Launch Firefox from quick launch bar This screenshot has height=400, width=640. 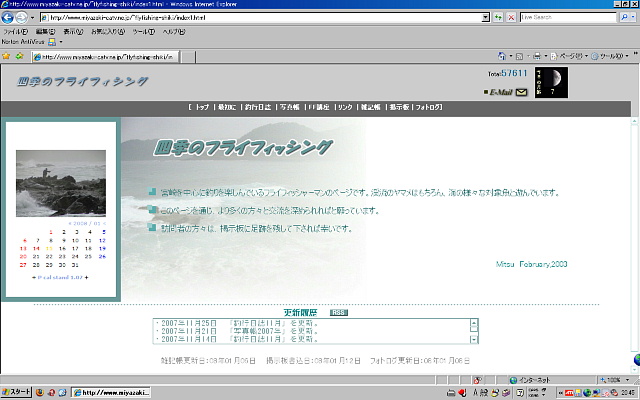pos(40,393)
